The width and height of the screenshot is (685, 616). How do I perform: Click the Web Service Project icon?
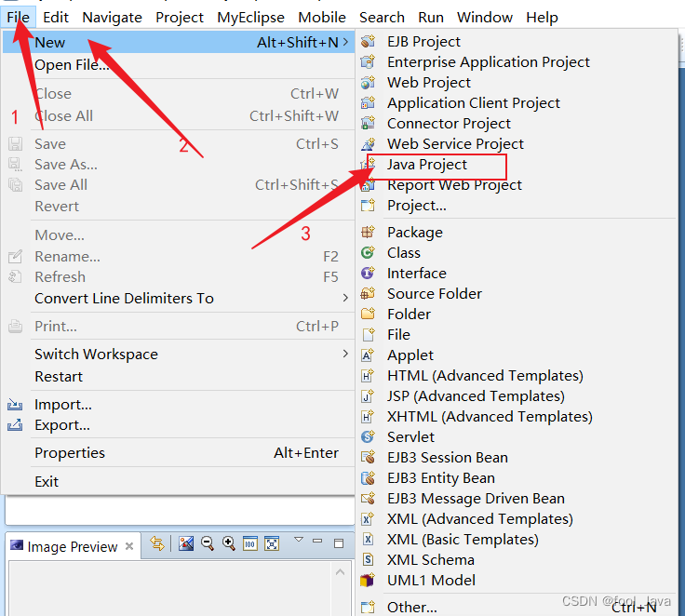tap(368, 143)
